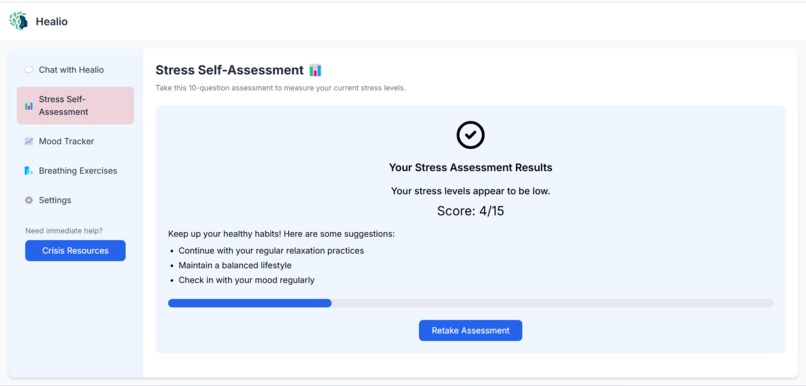806x386 pixels.
Task: Click the Healio brand name in the header
Action: pyautogui.click(x=51, y=22)
